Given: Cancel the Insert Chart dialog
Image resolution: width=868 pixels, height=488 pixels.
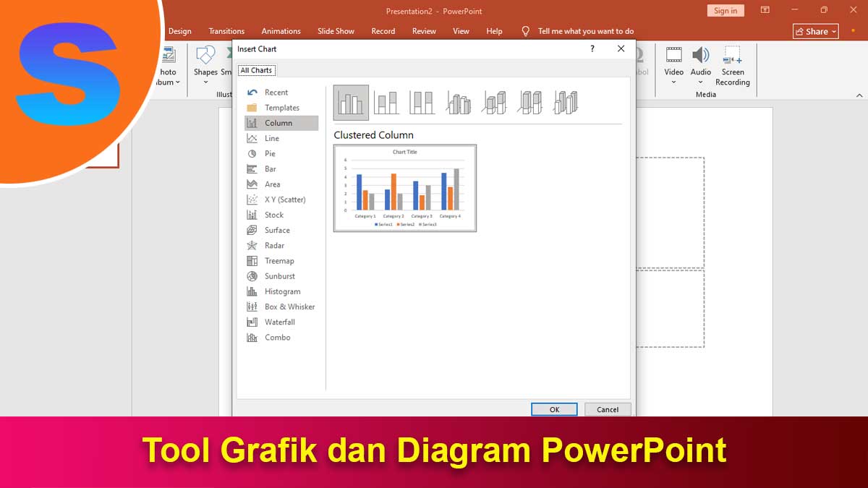Looking at the screenshot, I should click(x=608, y=409).
